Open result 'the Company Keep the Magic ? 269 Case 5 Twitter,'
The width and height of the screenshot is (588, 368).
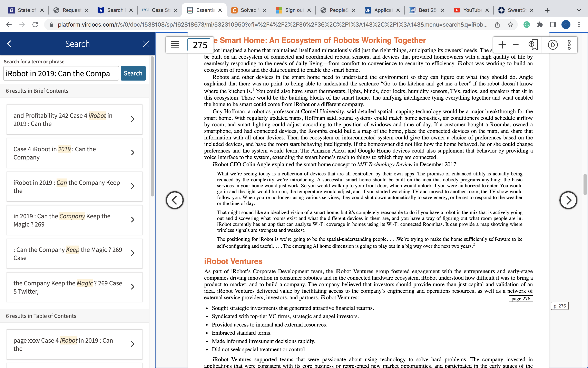tap(74, 287)
